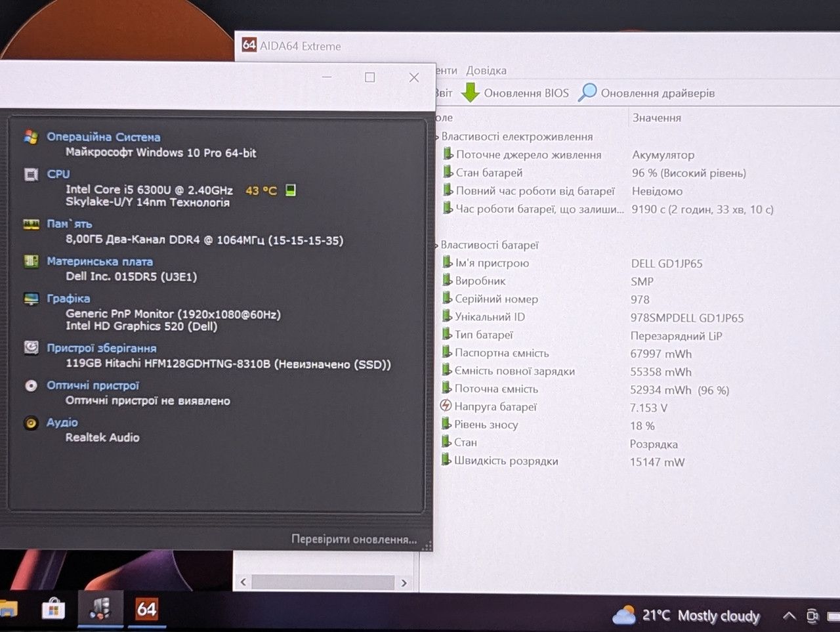Open the Пам'ять section link
Image resolution: width=840 pixels, height=632 pixels.
(70, 224)
